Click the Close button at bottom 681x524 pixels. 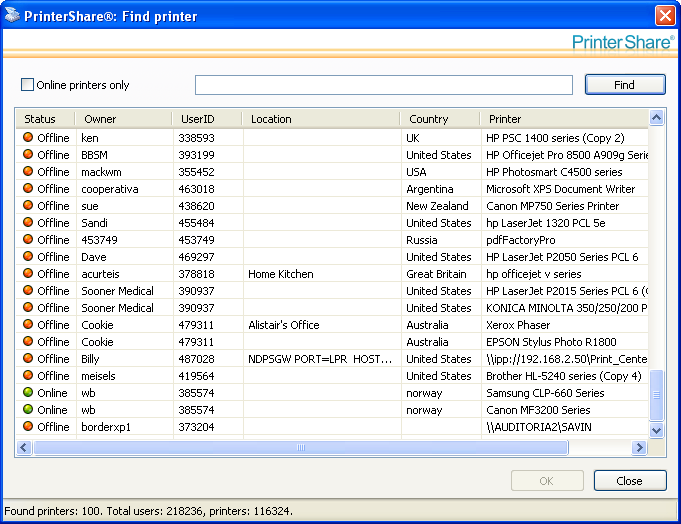(x=630, y=481)
